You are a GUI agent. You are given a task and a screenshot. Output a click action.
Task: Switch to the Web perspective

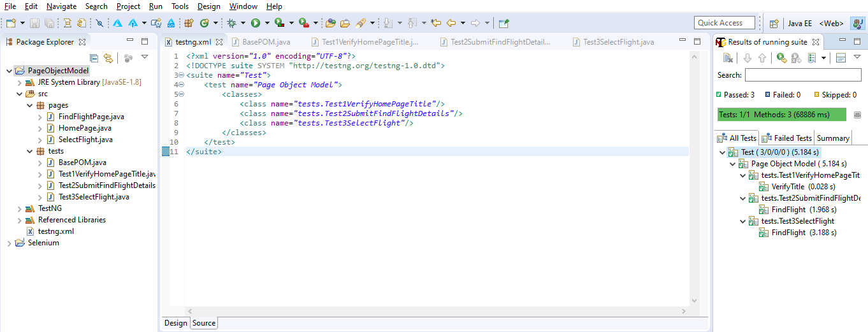pos(831,23)
